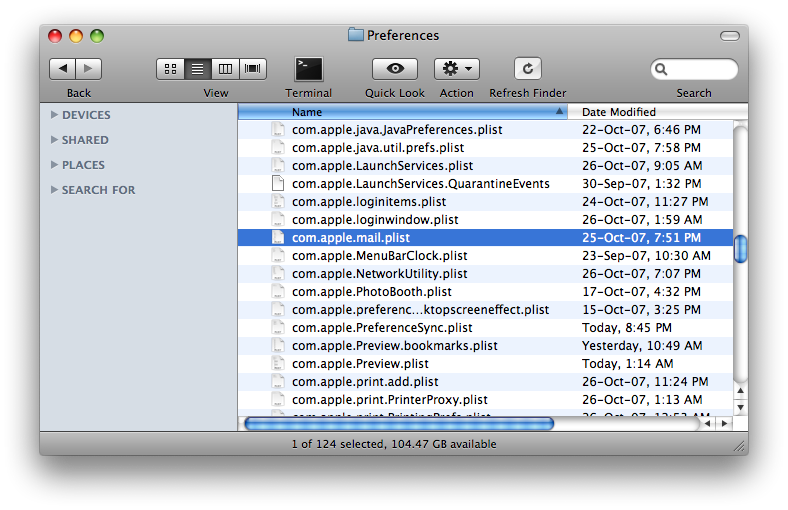
Task: Click file icon of com.apple.java.JavaPreferences.plist
Action: [x=278, y=129]
